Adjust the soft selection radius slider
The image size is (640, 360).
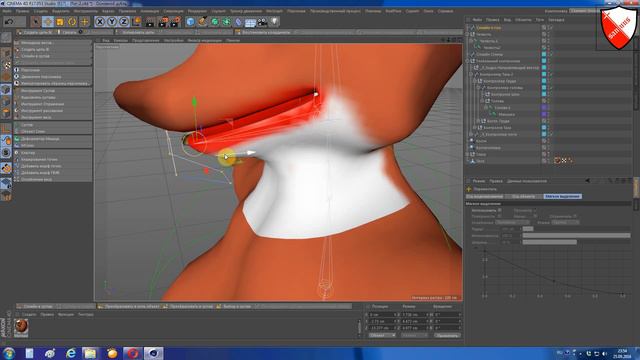coord(576,229)
